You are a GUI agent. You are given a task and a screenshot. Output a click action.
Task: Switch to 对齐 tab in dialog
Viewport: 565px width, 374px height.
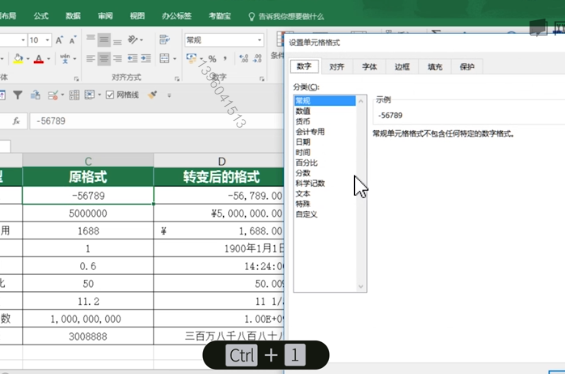click(337, 67)
